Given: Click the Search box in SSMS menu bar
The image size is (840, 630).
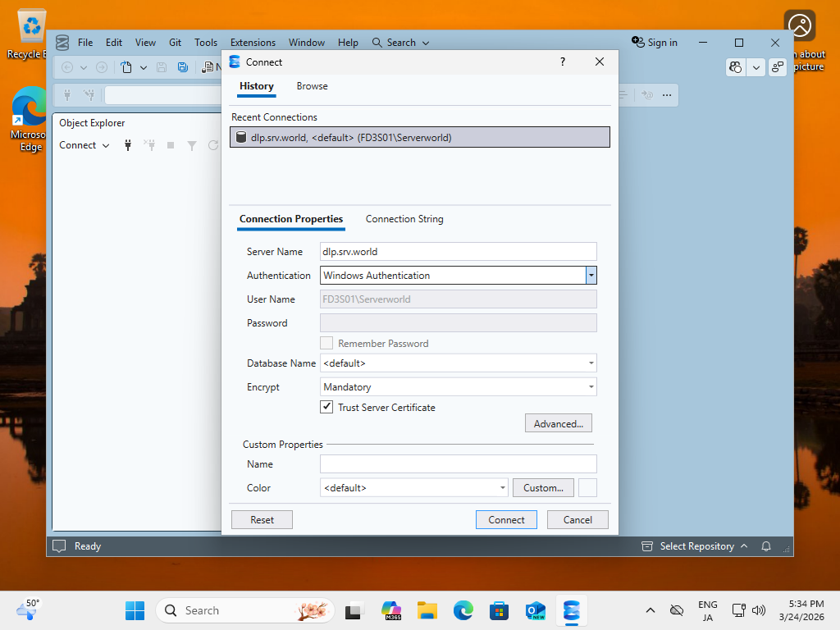Looking at the screenshot, I should [400, 43].
